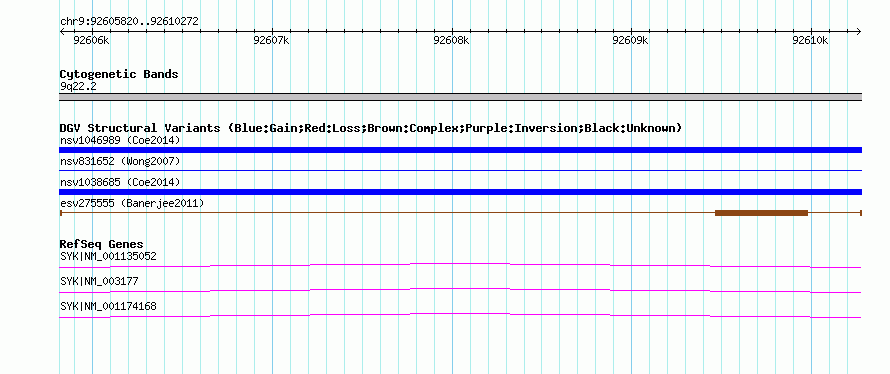The width and height of the screenshot is (890, 374).
Task: Click the brown thick block of esv275555
Action: (x=761, y=213)
